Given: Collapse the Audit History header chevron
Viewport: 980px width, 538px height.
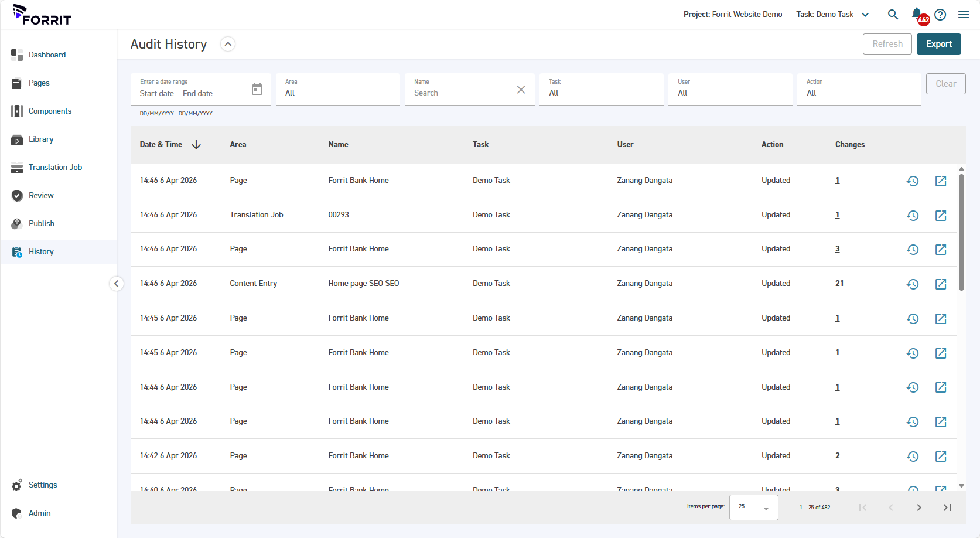Looking at the screenshot, I should [228, 45].
